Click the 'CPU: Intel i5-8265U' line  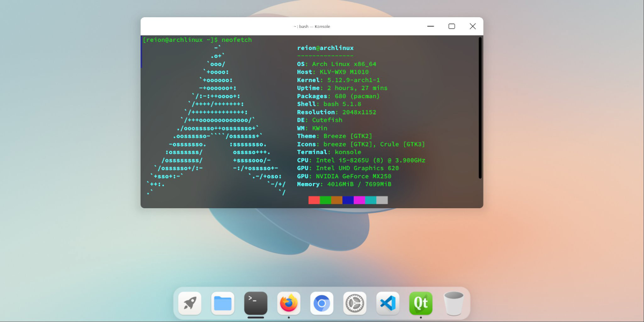pyautogui.click(x=361, y=160)
